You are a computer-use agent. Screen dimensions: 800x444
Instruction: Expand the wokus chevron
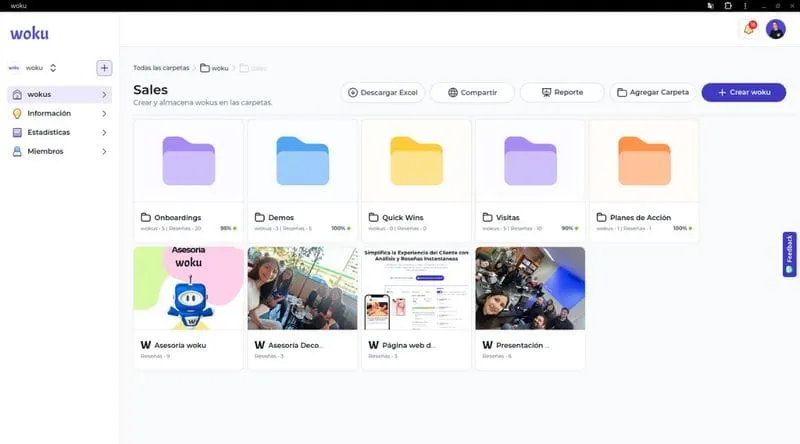[x=104, y=94]
